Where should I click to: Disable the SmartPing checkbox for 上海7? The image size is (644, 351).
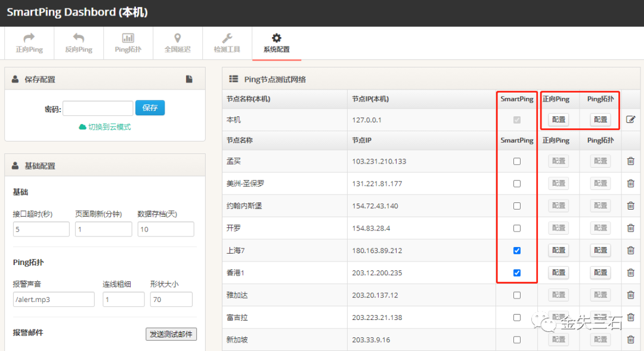(516, 250)
